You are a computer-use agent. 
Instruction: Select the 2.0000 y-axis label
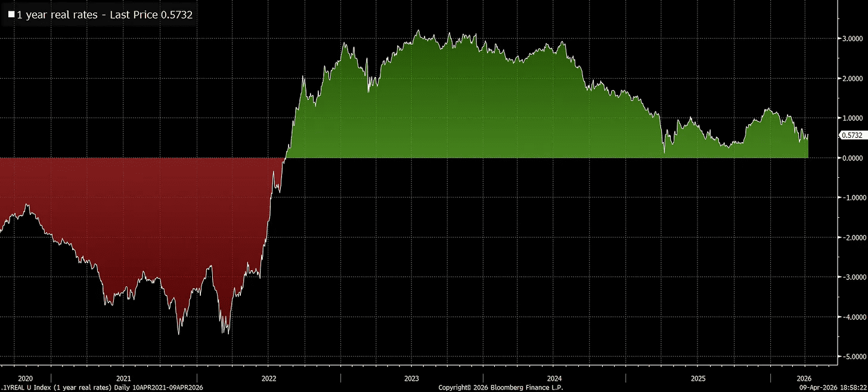tap(851, 78)
